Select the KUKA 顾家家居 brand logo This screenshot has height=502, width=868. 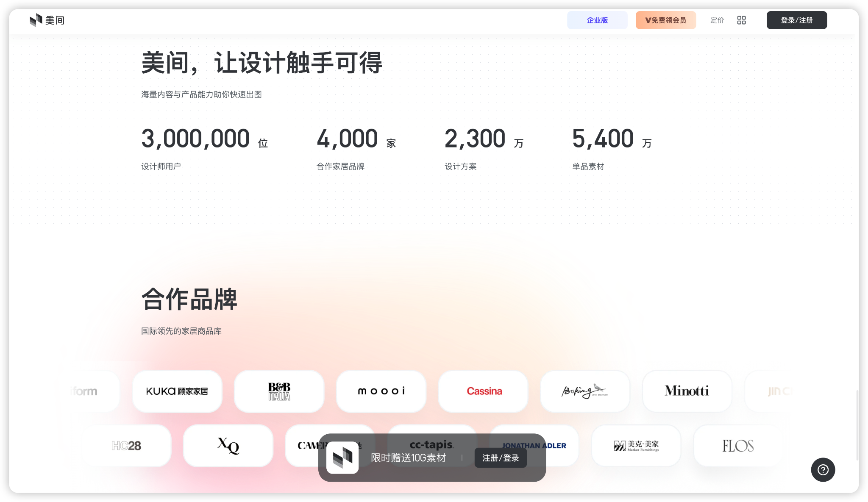tap(177, 391)
